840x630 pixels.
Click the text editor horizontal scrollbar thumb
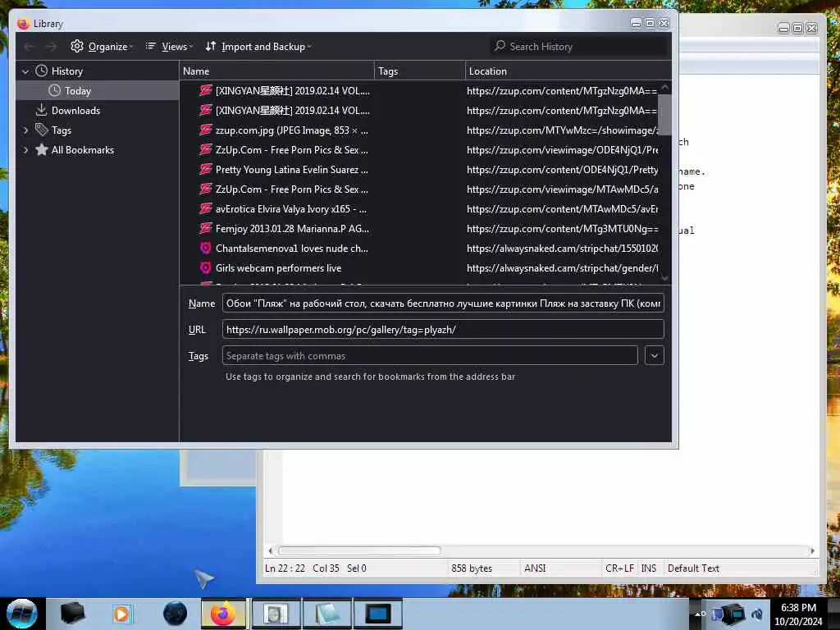(x=359, y=550)
